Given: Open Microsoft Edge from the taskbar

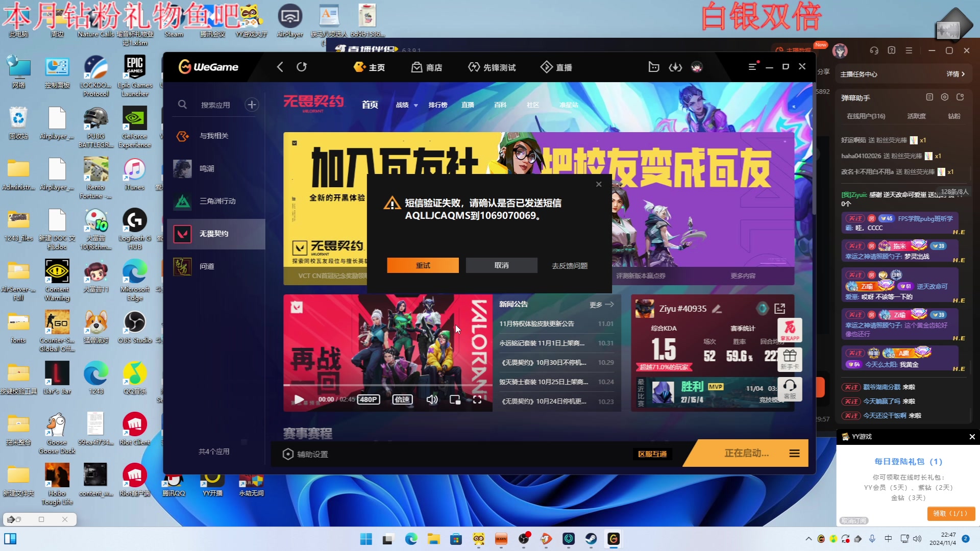Looking at the screenshot, I should 411,539.
